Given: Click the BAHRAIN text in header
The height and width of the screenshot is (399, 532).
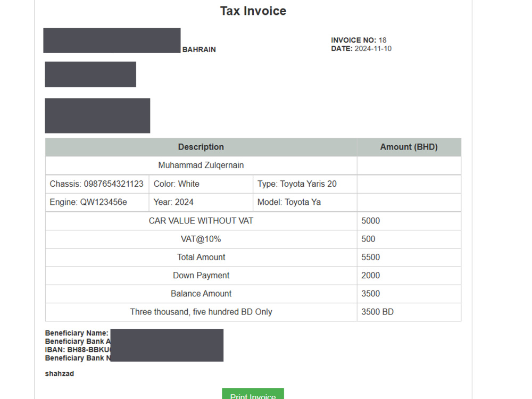Looking at the screenshot, I should point(199,49).
